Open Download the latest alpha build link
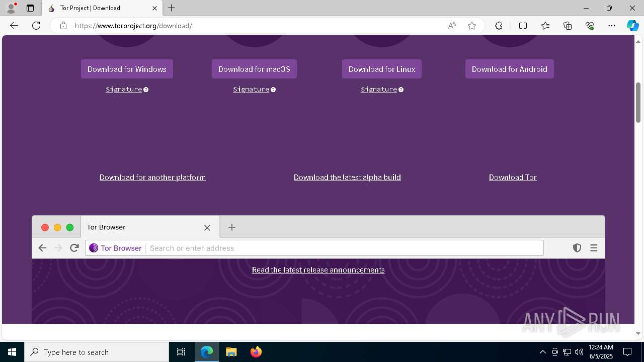 pyautogui.click(x=347, y=177)
